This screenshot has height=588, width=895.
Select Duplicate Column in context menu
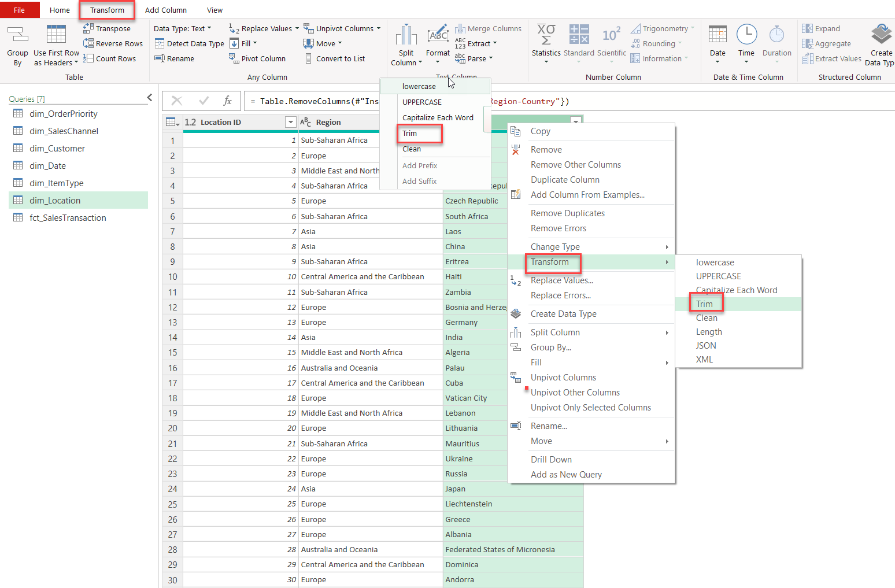[565, 180]
